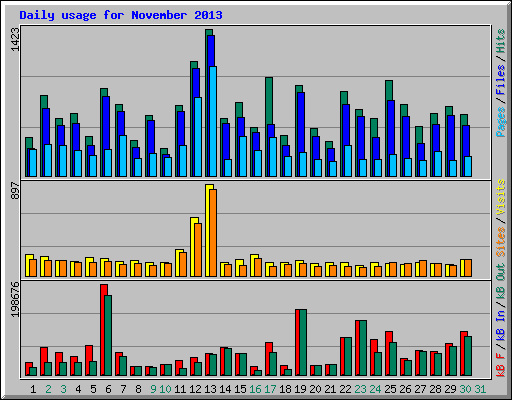Click the green Hits bar for day 25

[x=387, y=128]
